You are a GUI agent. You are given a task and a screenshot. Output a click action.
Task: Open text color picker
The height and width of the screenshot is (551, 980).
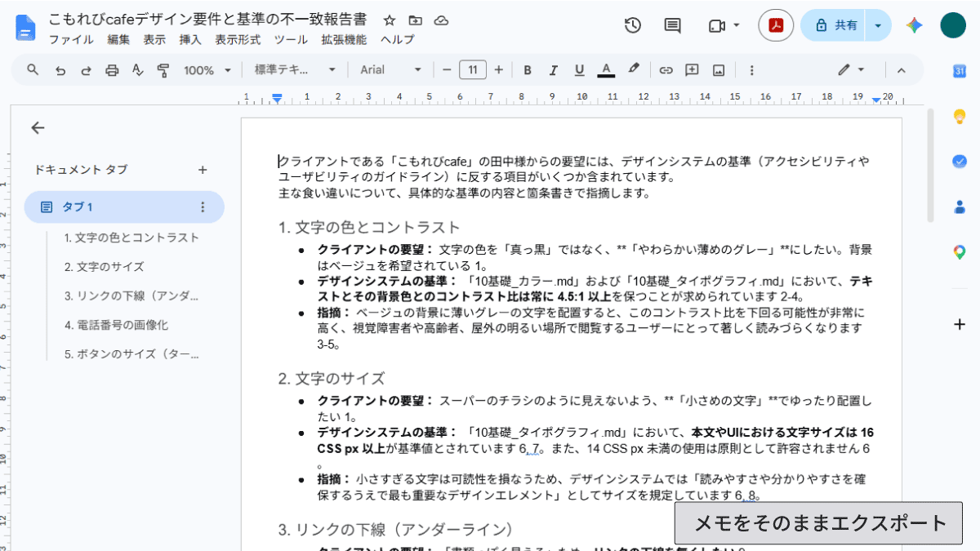(x=606, y=70)
